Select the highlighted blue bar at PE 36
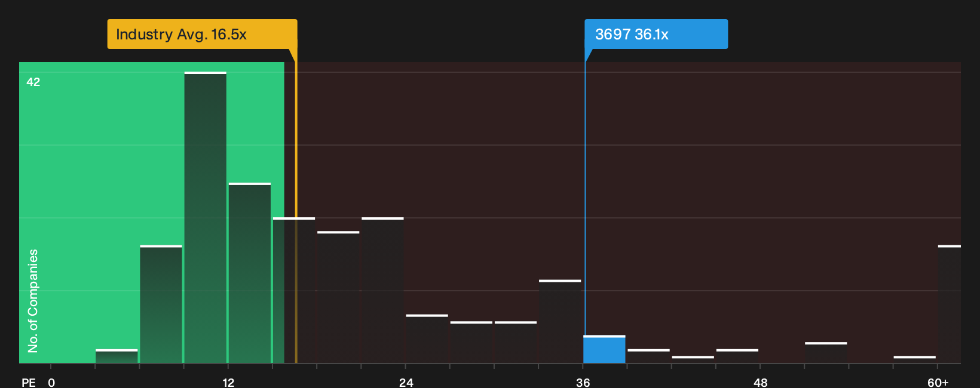 point(604,349)
